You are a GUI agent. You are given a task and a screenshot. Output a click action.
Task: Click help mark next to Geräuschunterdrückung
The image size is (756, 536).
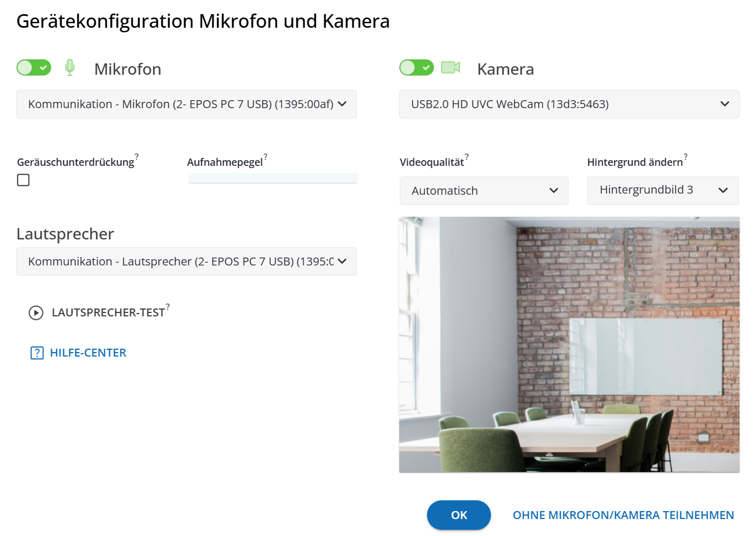136,156
